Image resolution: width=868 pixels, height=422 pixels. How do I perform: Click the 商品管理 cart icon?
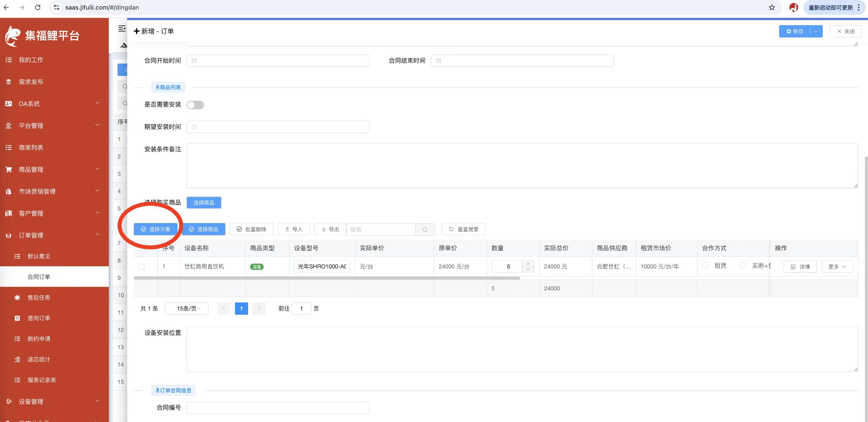click(9, 169)
